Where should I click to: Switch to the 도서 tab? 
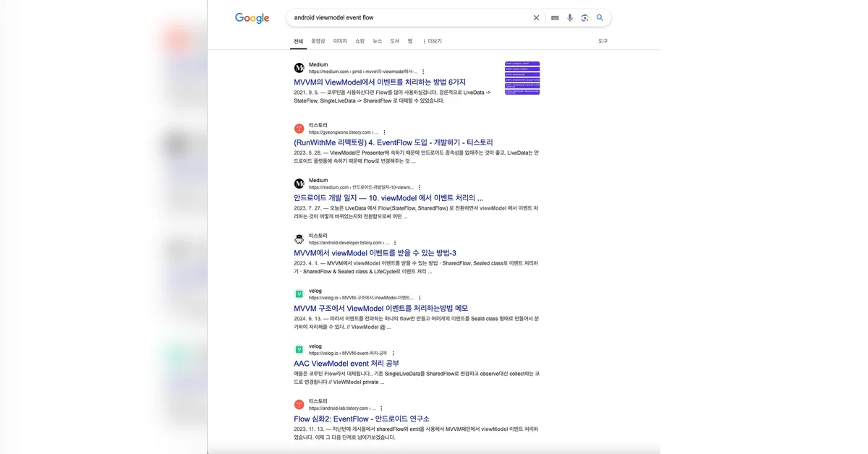click(395, 41)
